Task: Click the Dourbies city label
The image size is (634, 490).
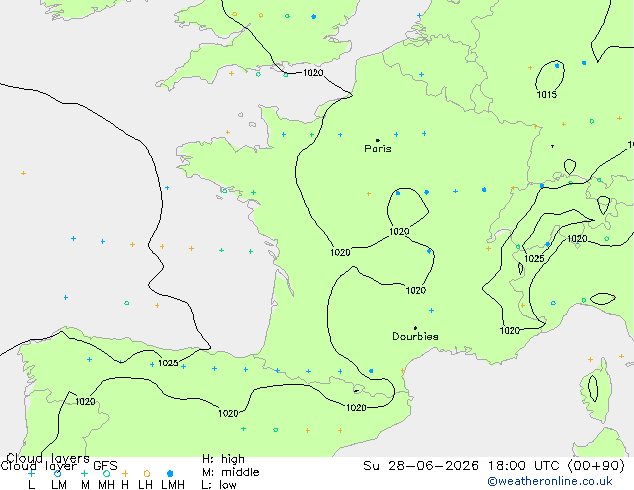Action: point(415,336)
